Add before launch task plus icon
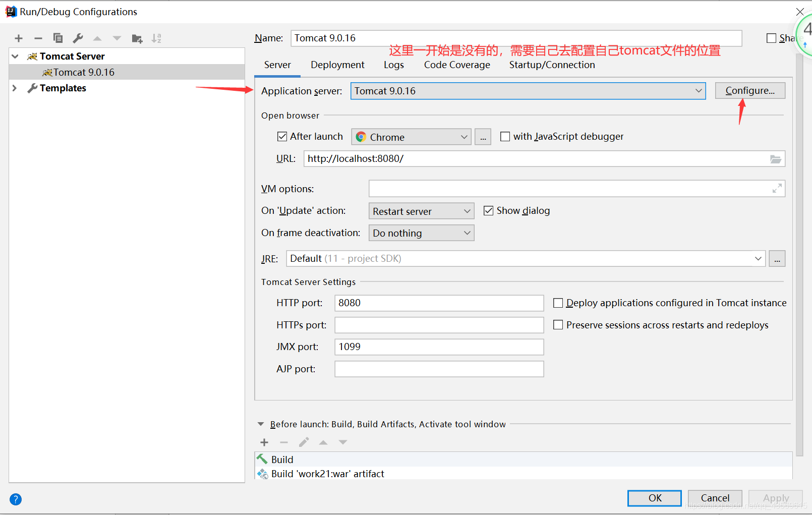This screenshot has height=515, width=812. tap(264, 442)
